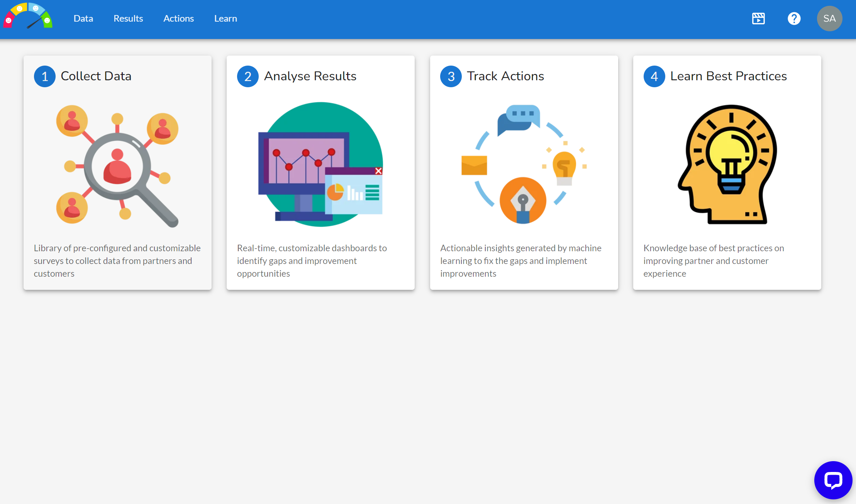Click the number 1 circle badge
This screenshot has width=856, height=504.
(45, 76)
